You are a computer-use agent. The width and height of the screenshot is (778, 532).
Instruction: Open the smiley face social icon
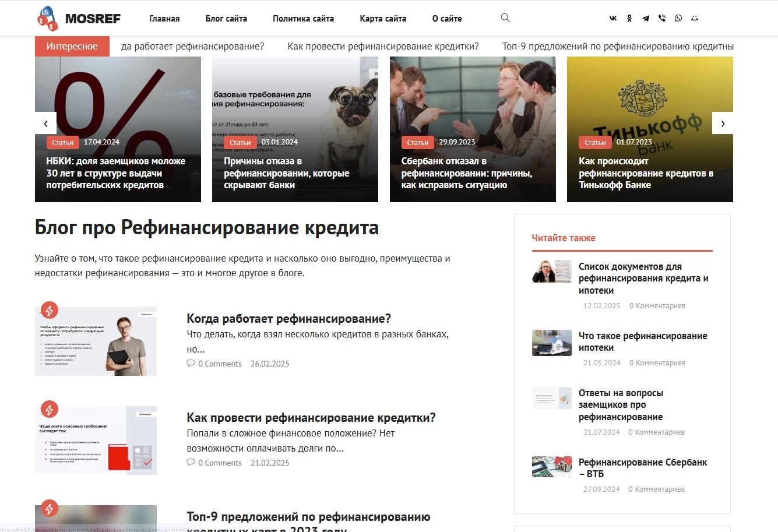pos(695,18)
